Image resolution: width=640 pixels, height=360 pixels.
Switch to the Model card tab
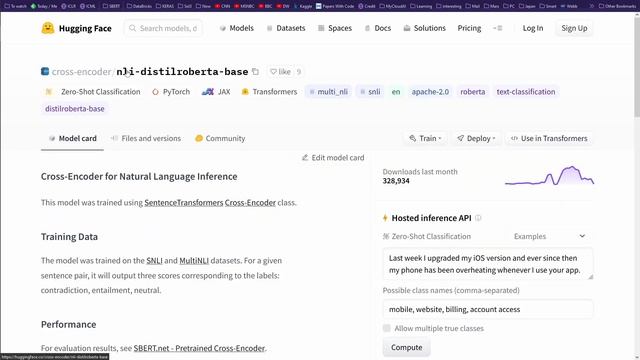pos(72,138)
